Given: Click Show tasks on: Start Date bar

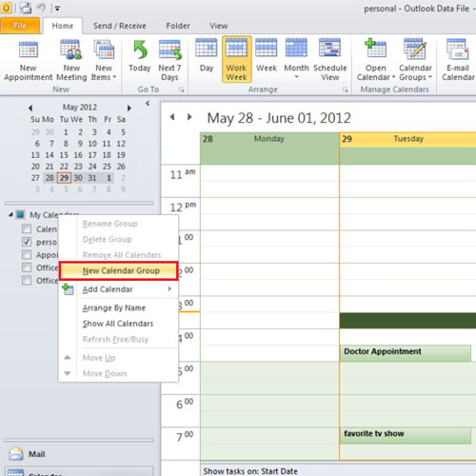Looking at the screenshot, I should pyautogui.click(x=338, y=471).
